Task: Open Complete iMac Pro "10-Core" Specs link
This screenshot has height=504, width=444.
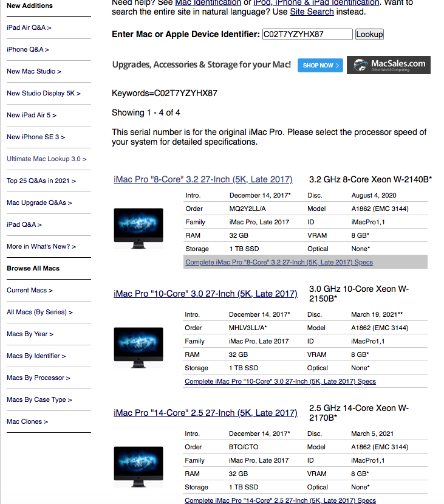Action: tap(280, 381)
